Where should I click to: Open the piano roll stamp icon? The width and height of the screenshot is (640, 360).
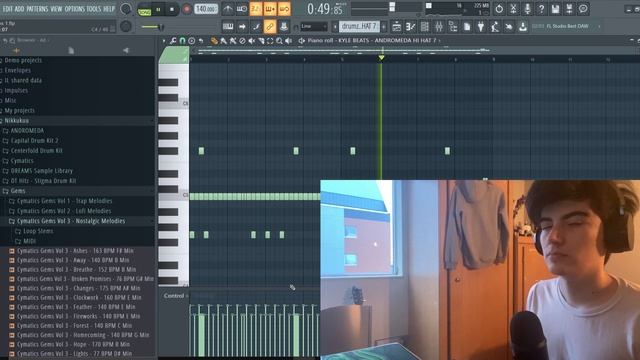coord(191,41)
